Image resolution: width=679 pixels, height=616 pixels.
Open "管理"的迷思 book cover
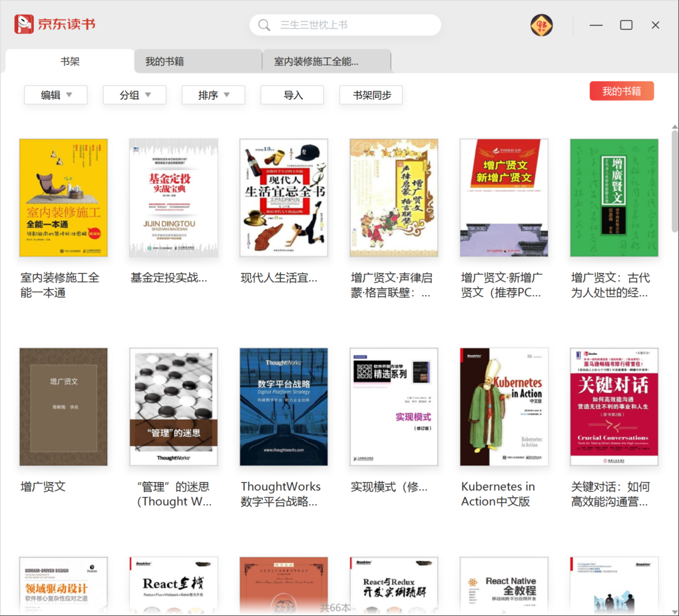click(x=174, y=407)
